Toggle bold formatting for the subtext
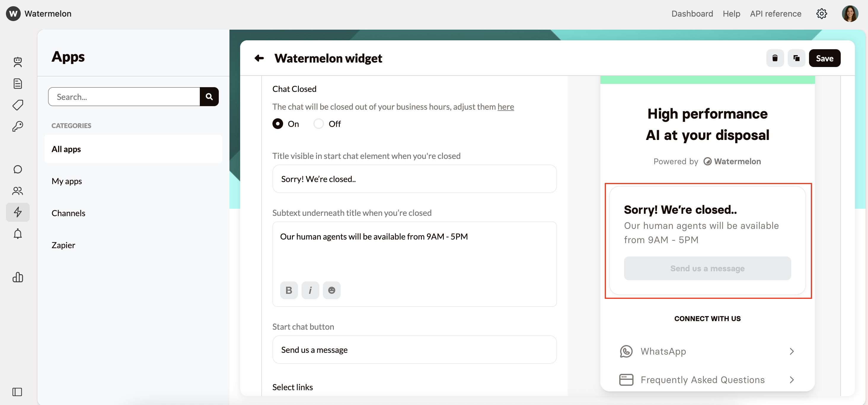 pyautogui.click(x=289, y=290)
